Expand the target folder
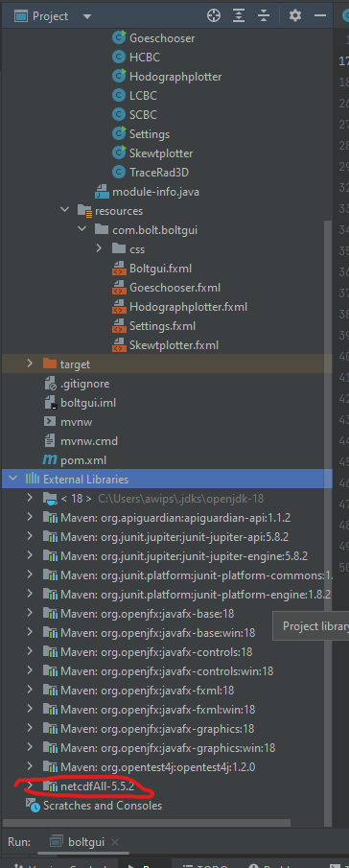349x868 pixels. [x=30, y=364]
